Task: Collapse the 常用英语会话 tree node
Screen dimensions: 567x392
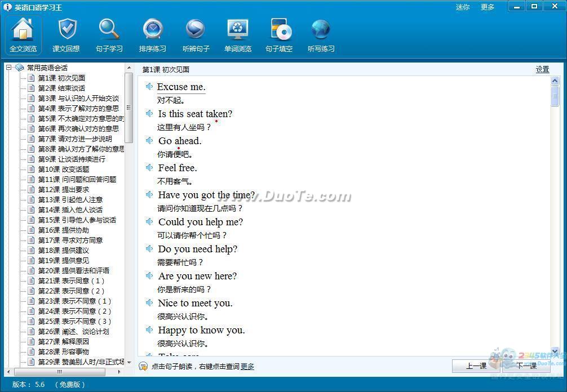Action: (x=9, y=68)
